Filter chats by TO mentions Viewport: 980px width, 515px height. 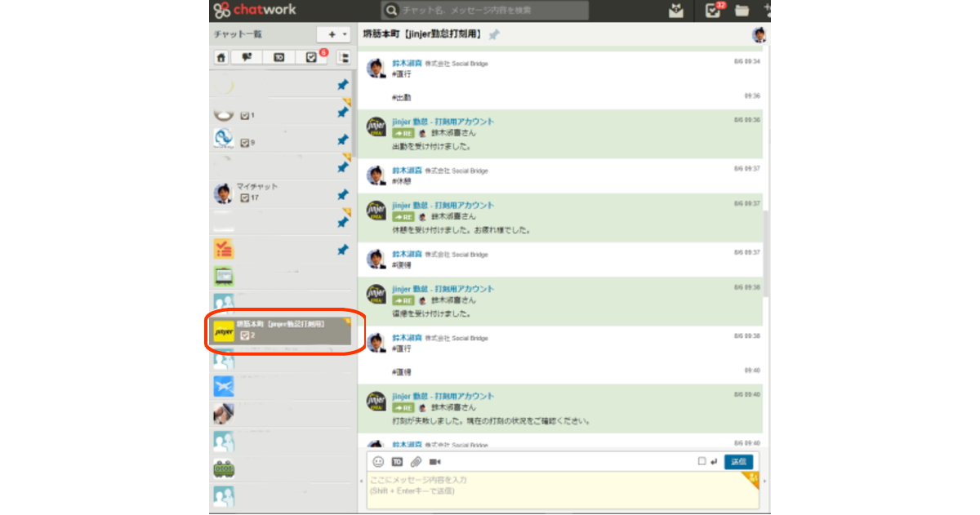(x=278, y=57)
